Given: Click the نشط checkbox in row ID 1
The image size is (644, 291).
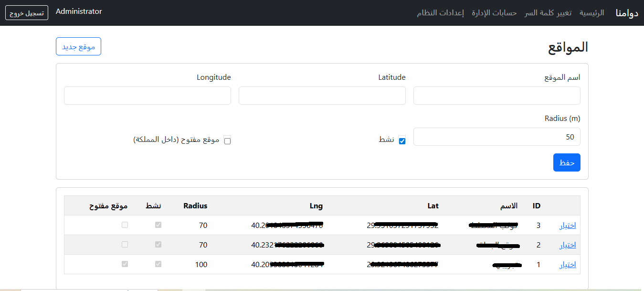Looking at the screenshot, I should click(x=158, y=264).
